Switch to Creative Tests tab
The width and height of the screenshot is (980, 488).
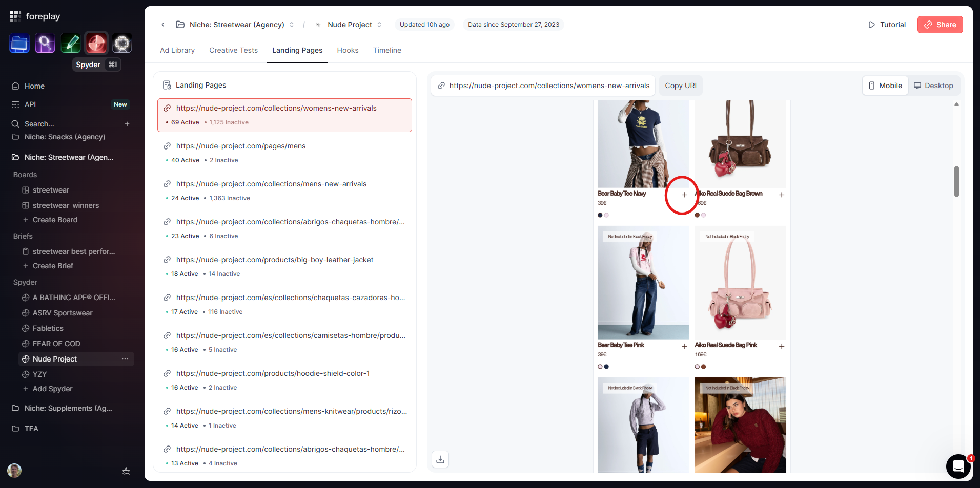pyautogui.click(x=233, y=50)
